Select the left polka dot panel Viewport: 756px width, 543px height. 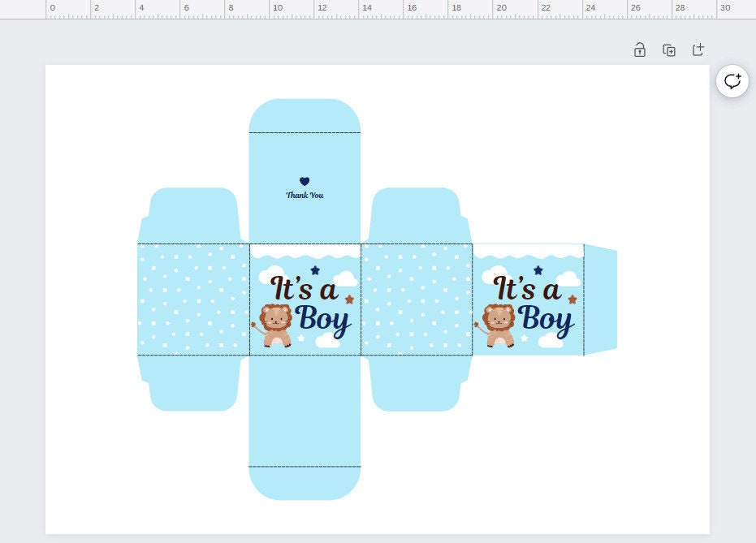point(192,299)
